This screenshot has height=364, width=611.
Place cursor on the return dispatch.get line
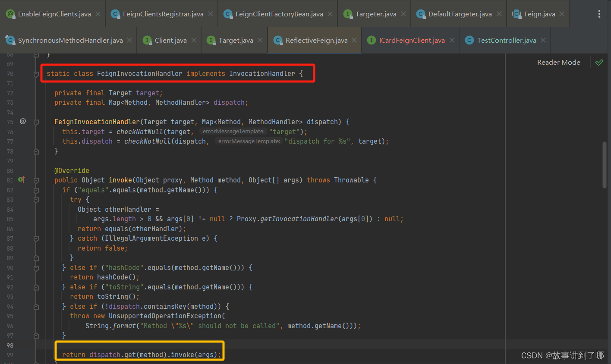click(x=142, y=355)
